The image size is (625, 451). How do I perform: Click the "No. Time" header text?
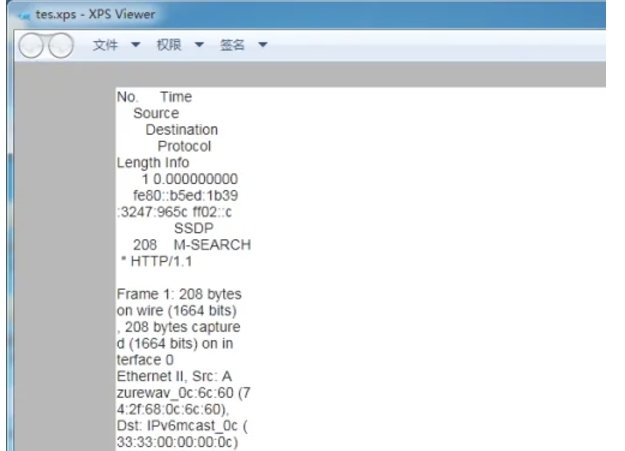coord(154,97)
